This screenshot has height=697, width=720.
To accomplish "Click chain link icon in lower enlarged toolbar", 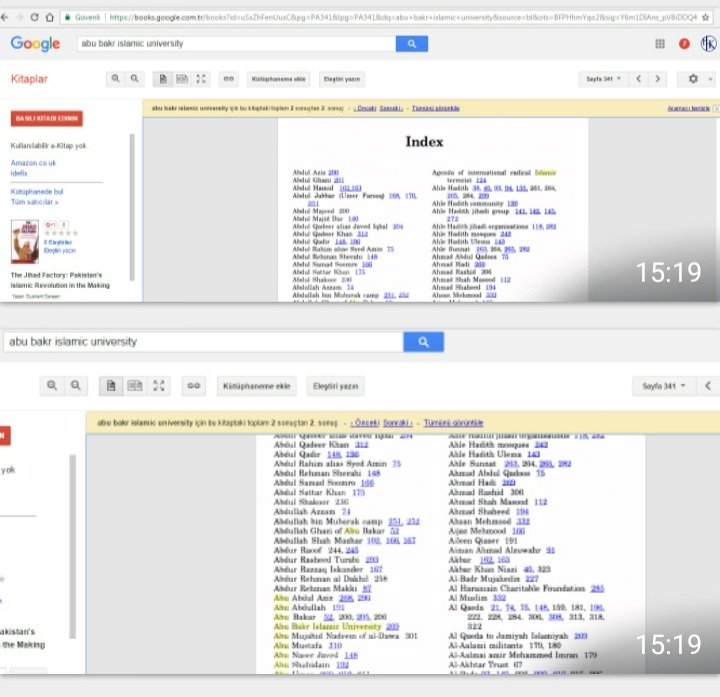I will 194,386.
